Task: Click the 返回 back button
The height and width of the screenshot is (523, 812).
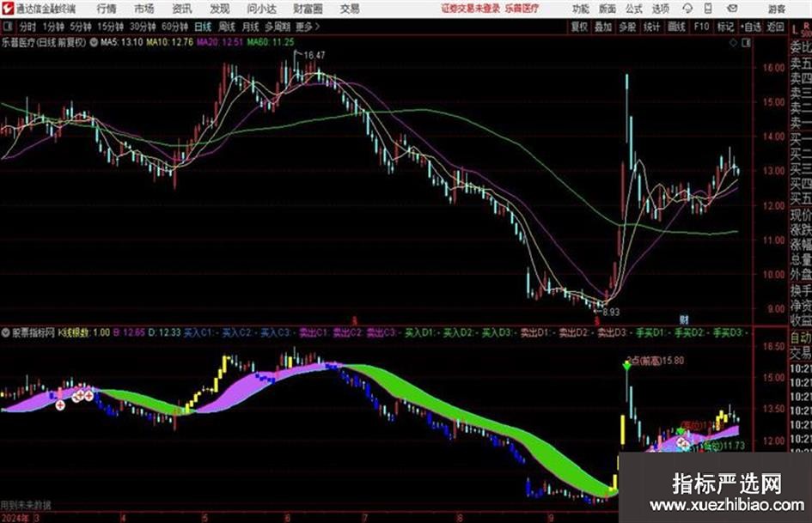Action: point(775,27)
